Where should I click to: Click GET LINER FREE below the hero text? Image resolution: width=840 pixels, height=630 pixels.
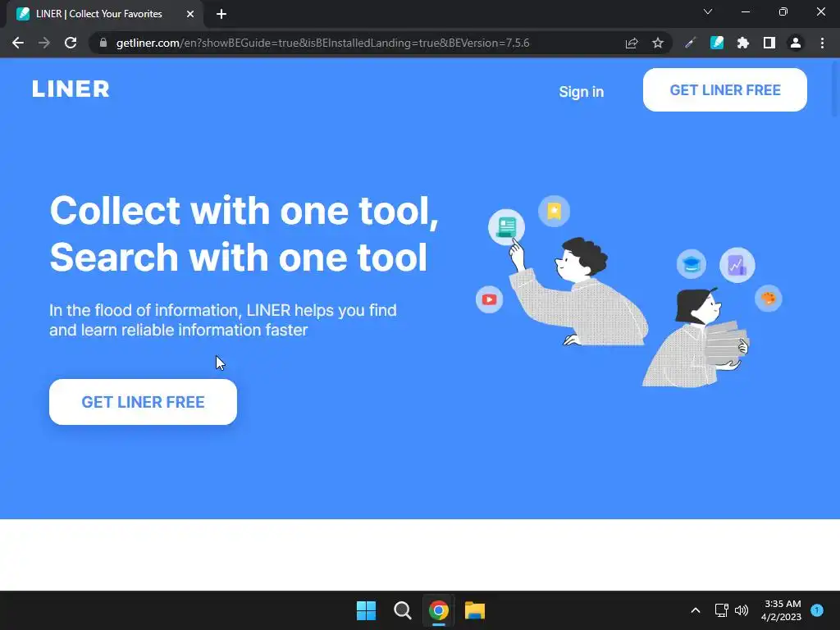click(143, 402)
